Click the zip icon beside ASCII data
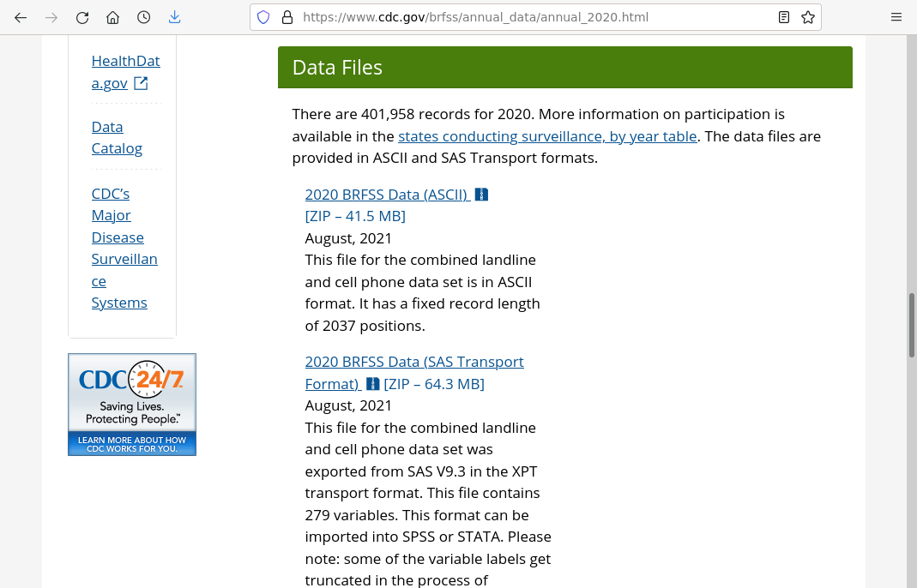 point(481,195)
